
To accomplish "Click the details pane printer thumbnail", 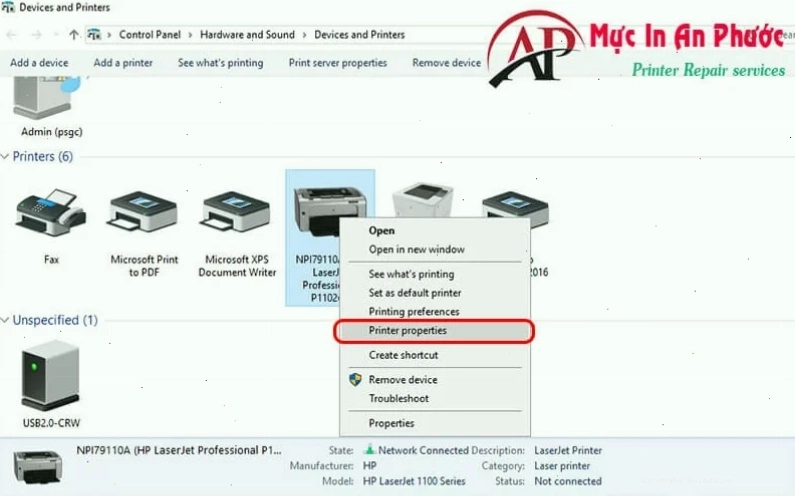I will pyautogui.click(x=38, y=467).
